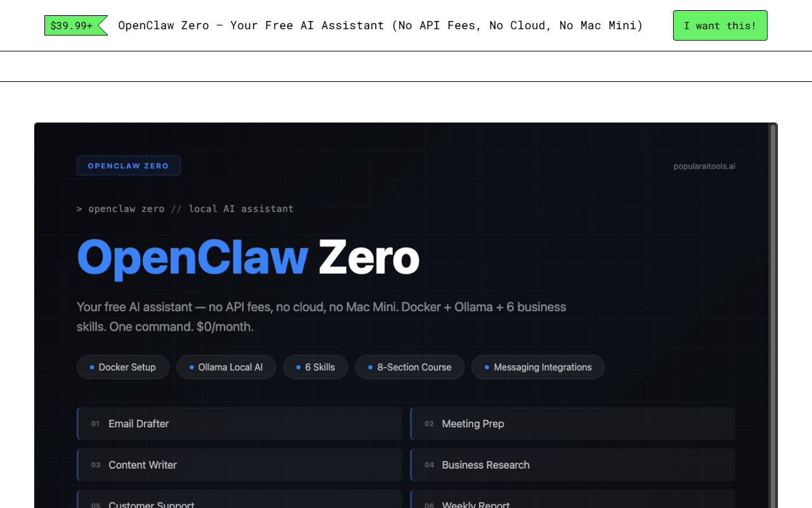Click the $39.99+ price tag

[71, 25]
